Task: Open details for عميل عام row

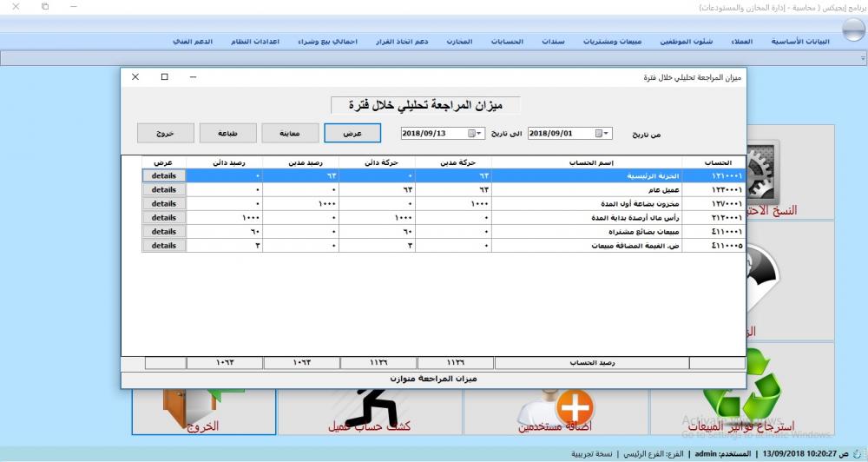Action: click(164, 189)
